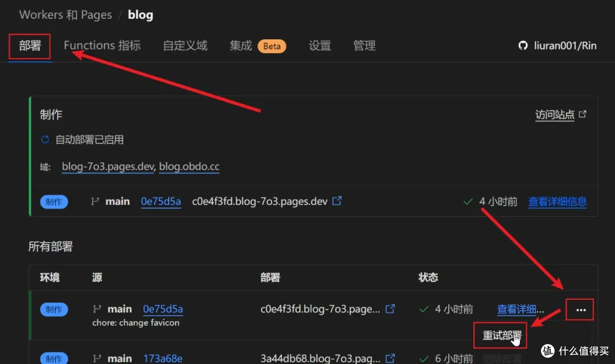Open external link icon after c0e4f3fd.blog-7o3.page...
The width and height of the screenshot is (615, 364).
pyautogui.click(x=390, y=309)
